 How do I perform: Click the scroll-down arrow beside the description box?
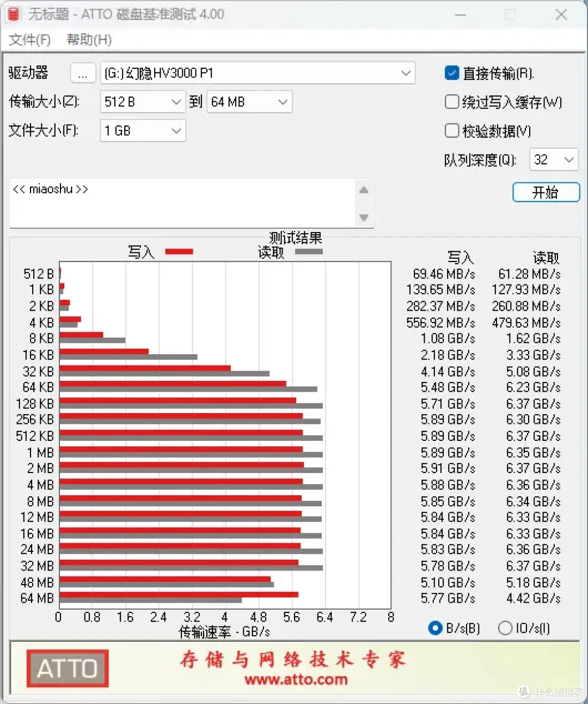click(x=363, y=217)
